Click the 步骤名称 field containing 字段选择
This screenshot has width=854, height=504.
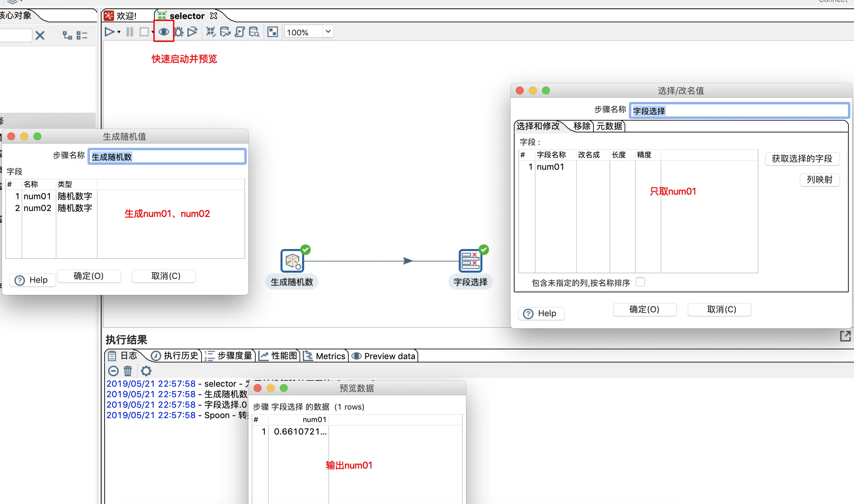[x=739, y=111]
